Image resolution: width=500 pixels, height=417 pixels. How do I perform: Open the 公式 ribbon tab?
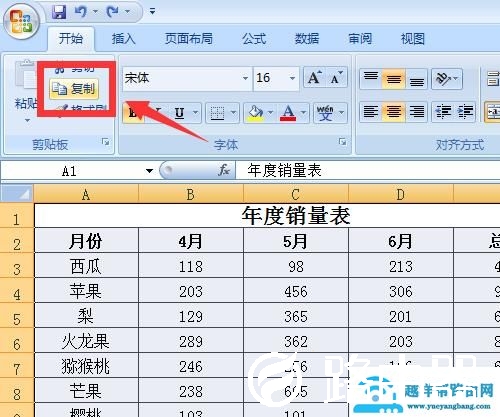(x=254, y=39)
